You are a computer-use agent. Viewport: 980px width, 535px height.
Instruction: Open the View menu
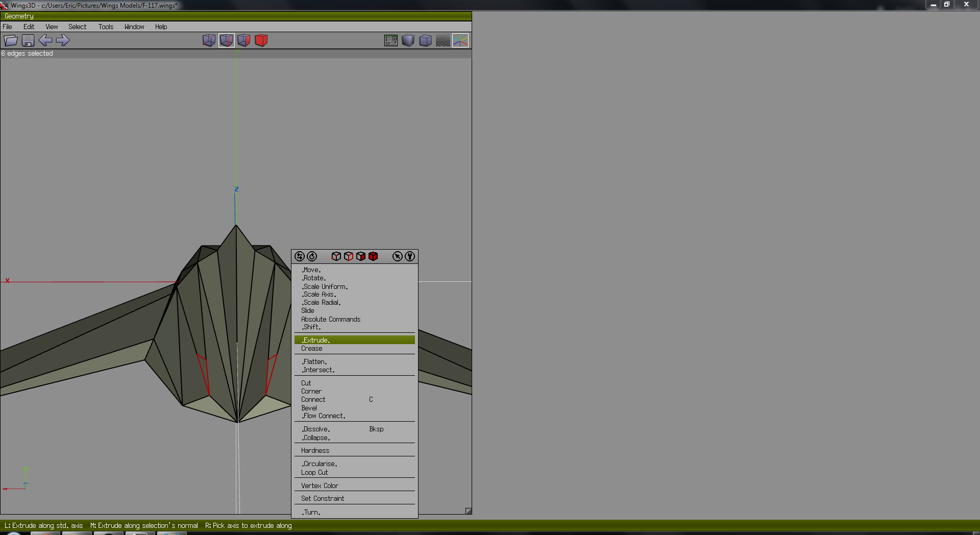point(52,27)
